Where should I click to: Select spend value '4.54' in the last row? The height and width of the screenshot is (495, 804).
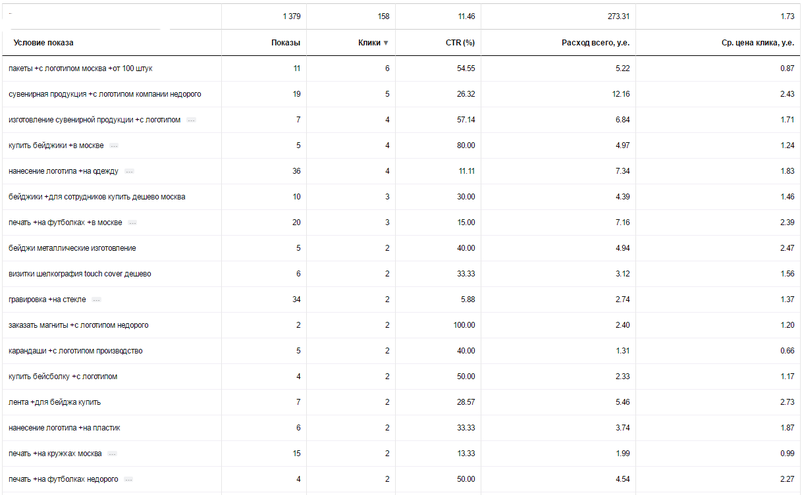[622, 479]
